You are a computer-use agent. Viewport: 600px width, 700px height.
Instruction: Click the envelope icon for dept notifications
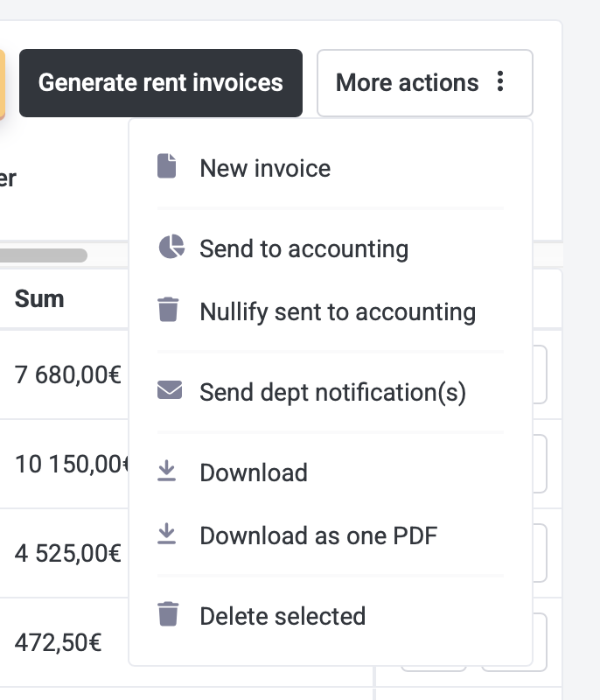click(170, 390)
